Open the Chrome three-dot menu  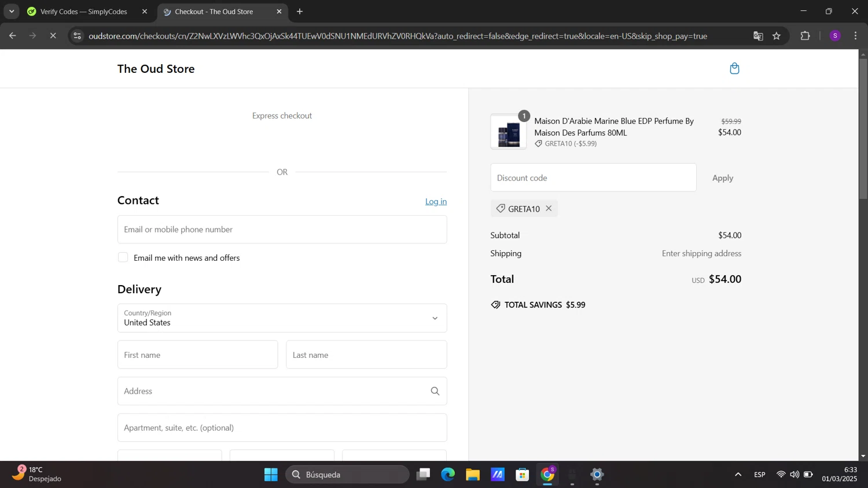coord(855,36)
